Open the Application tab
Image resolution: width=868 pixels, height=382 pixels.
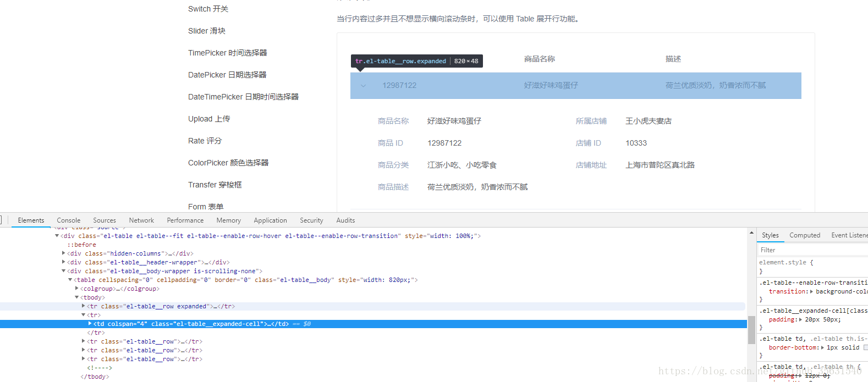[271, 220]
